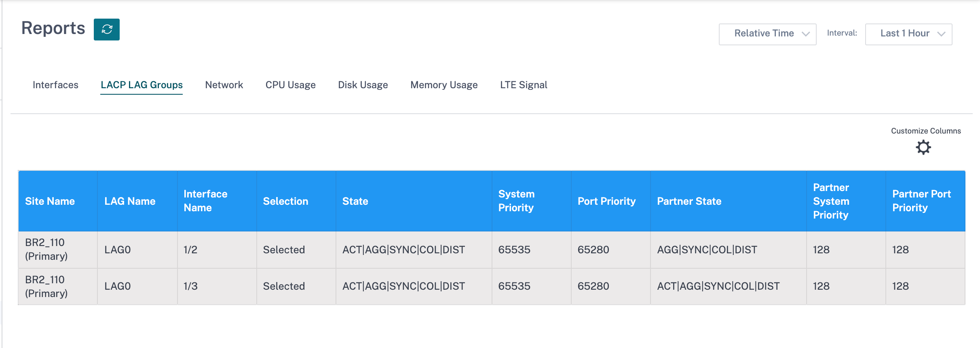Click the State column header
Image resolution: width=980 pixels, height=348 pixels.
pos(414,201)
